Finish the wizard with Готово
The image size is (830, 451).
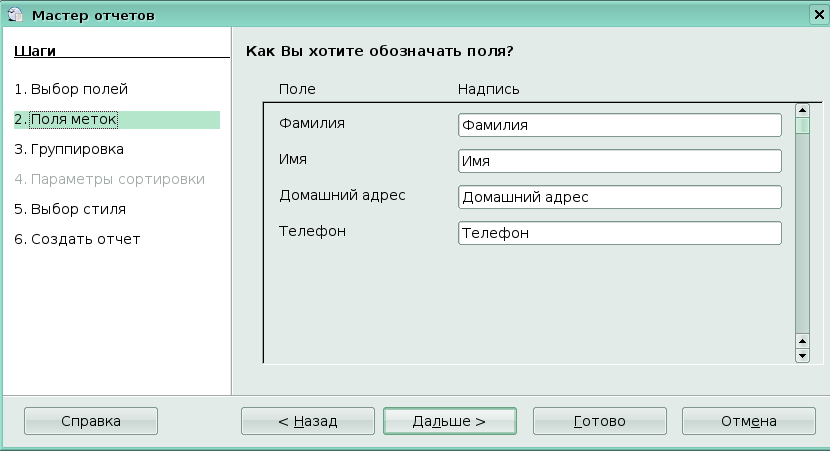[x=600, y=421]
